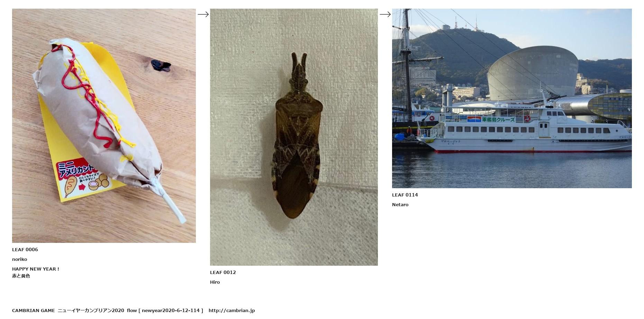Screen dimensions: 644x319
Task: Click the arrow between hotdog and insect photos
Action: click(x=203, y=14)
